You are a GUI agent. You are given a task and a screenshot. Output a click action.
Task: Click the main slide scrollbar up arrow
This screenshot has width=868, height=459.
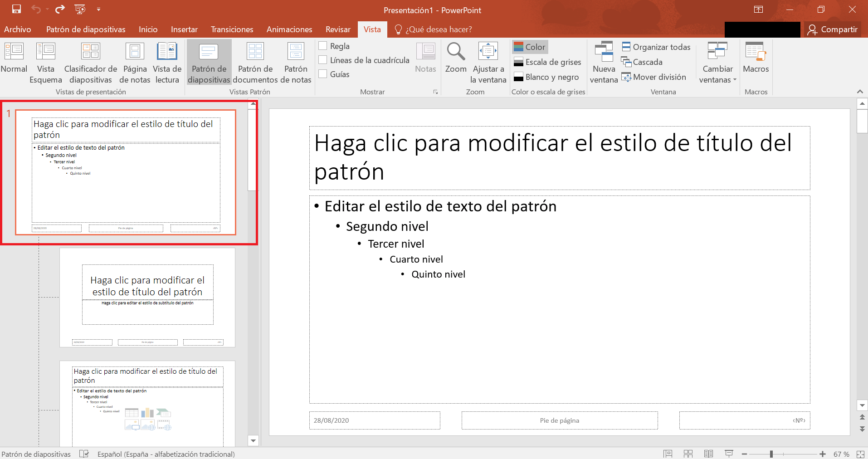point(862,104)
